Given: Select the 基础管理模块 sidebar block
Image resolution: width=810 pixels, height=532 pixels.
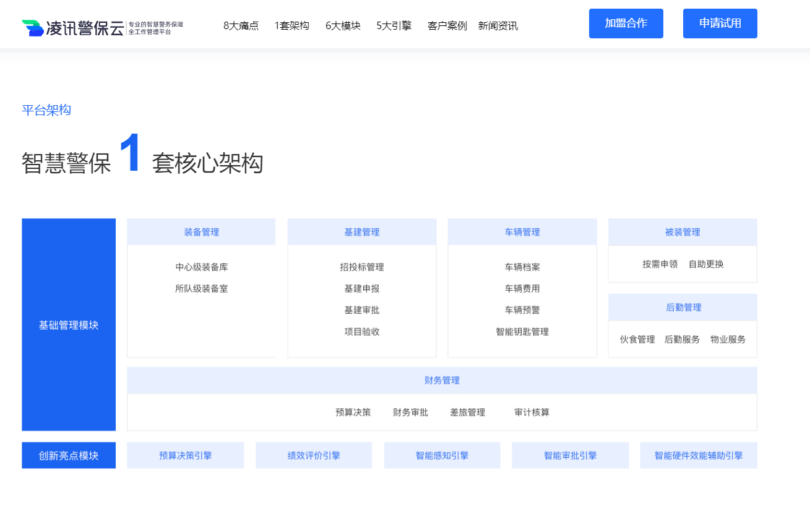Looking at the screenshot, I should [68, 324].
